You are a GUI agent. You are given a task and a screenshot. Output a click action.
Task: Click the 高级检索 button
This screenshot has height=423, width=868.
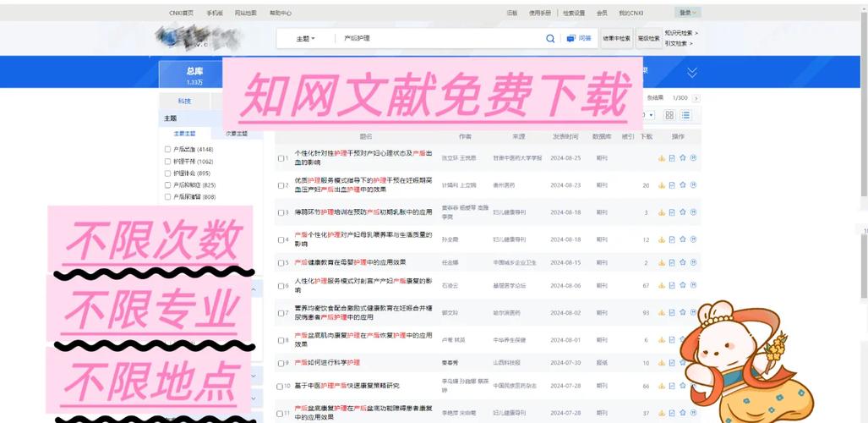649,38
